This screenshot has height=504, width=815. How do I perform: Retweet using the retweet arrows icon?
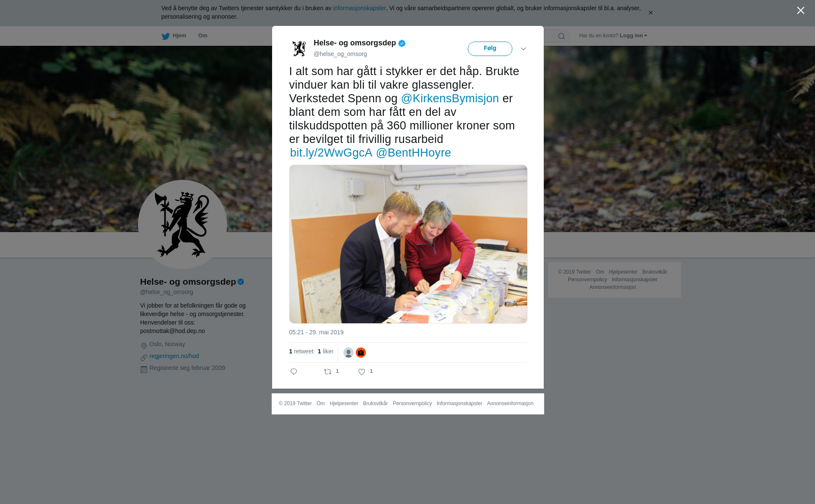click(x=328, y=372)
